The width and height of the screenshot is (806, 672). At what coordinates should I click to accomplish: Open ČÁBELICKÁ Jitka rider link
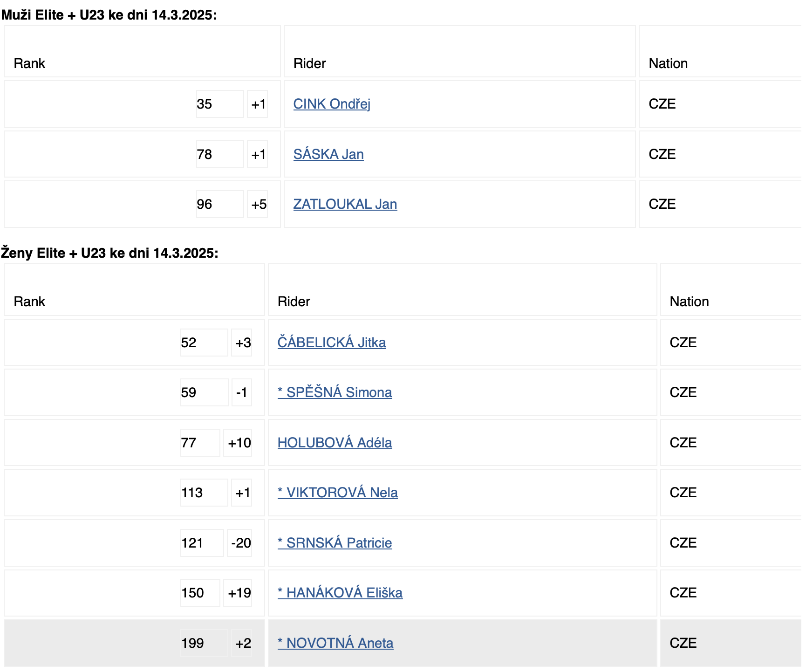tap(332, 343)
